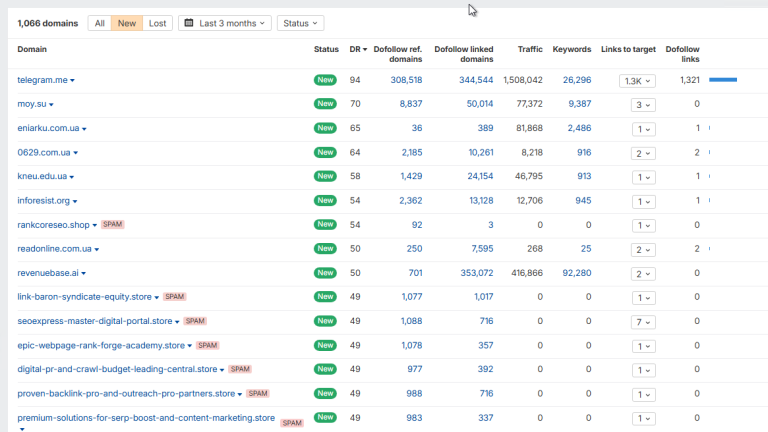Select the All filter tab
The height and width of the screenshot is (432, 768).
pyautogui.click(x=99, y=23)
